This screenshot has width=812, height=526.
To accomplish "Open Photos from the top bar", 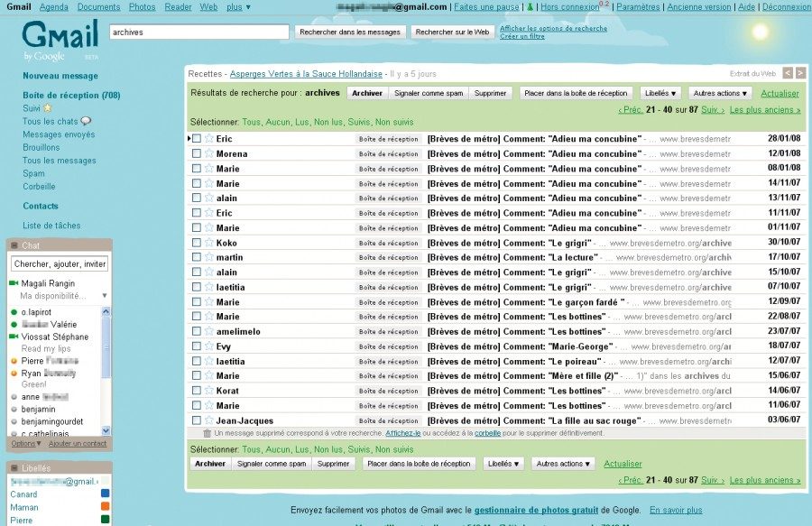I will pos(142,6).
